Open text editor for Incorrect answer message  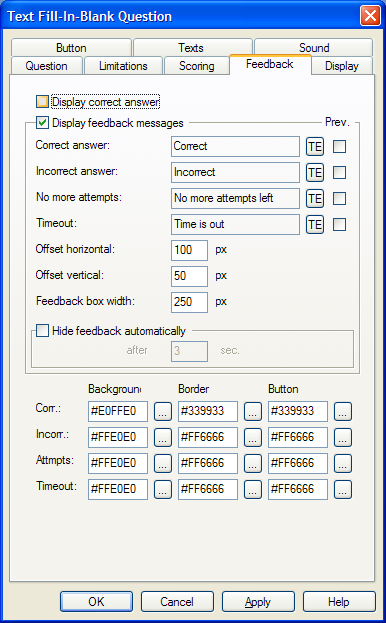315,172
